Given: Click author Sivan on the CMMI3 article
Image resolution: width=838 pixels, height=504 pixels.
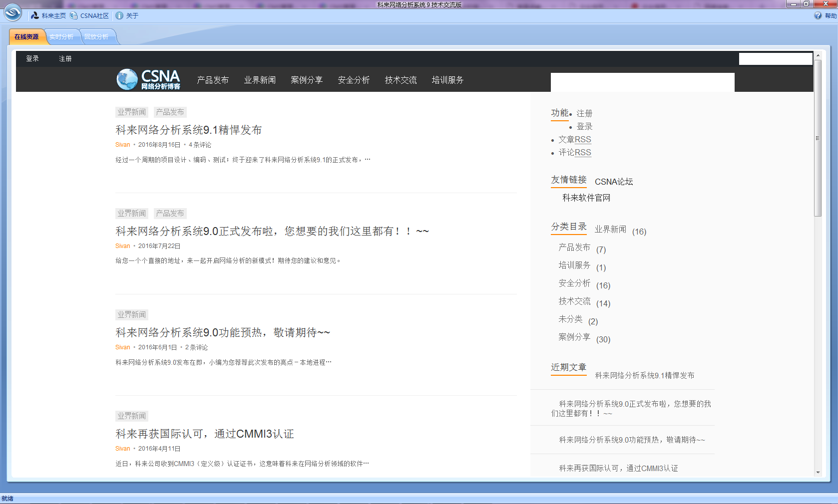Looking at the screenshot, I should (123, 449).
